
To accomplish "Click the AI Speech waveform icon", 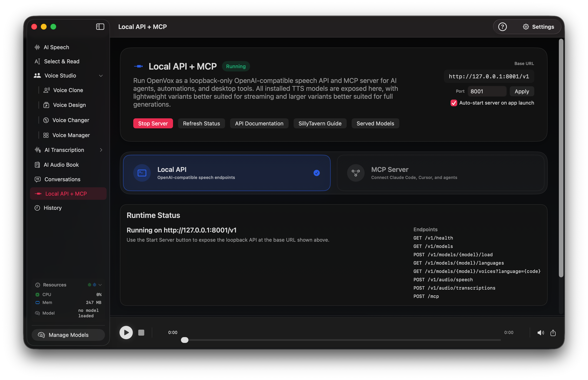I will click(37, 47).
